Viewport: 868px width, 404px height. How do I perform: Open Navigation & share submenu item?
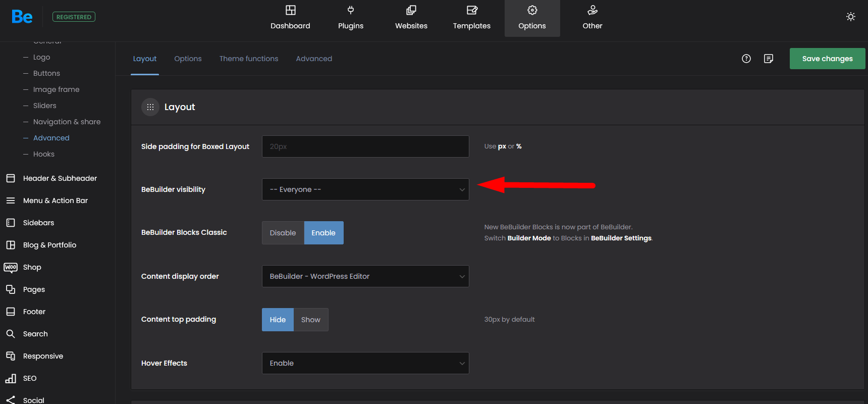click(67, 122)
